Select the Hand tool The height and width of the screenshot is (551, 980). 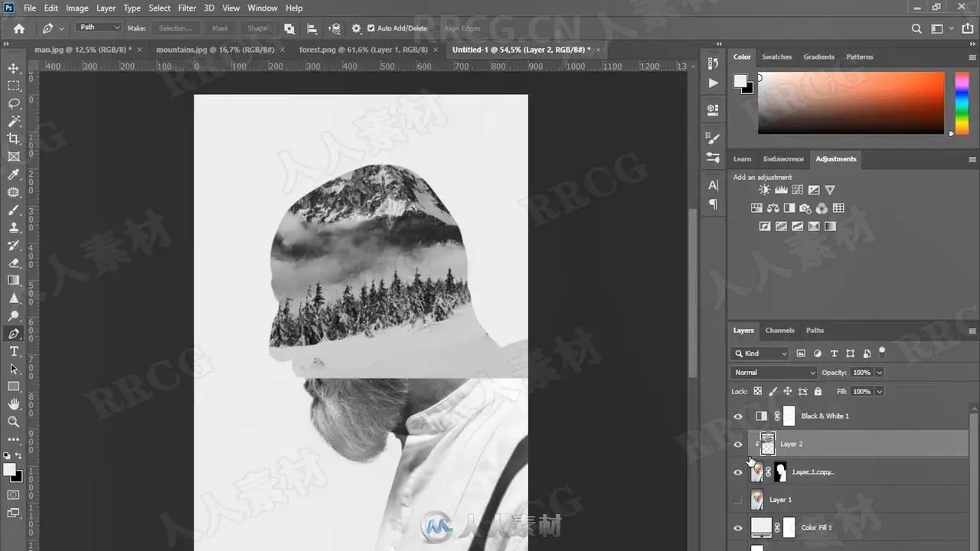coord(14,404)
